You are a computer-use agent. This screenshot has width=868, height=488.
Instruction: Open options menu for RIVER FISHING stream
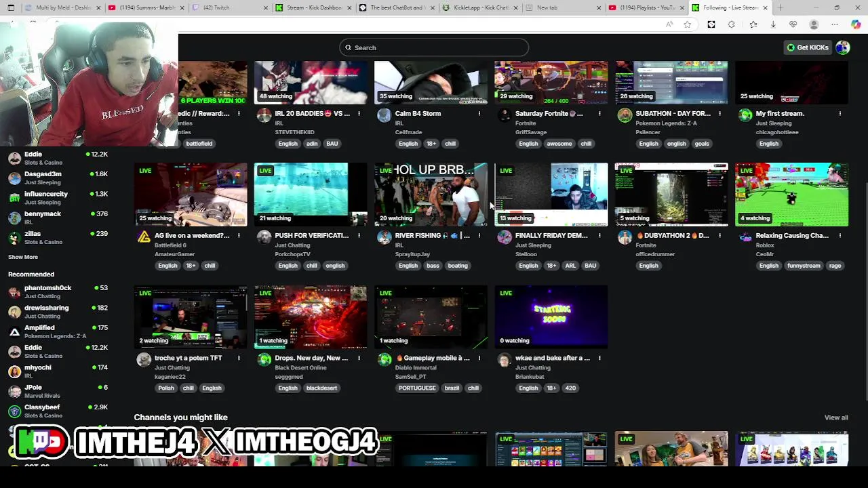(479, 236)
